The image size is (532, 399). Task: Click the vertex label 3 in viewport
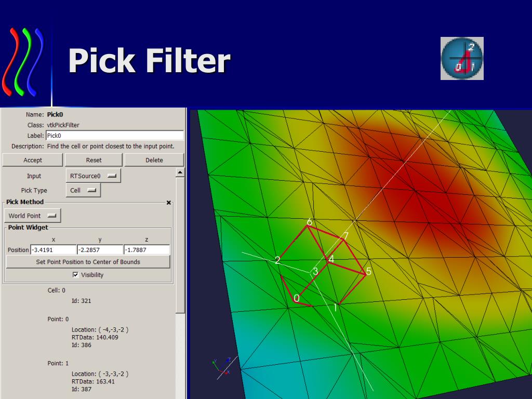[x=315, y=271]
